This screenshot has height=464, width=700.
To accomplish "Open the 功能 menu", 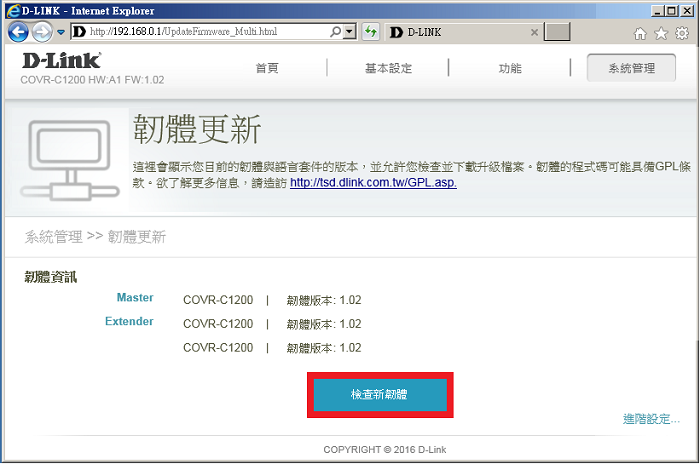I will tap(510, 69).
